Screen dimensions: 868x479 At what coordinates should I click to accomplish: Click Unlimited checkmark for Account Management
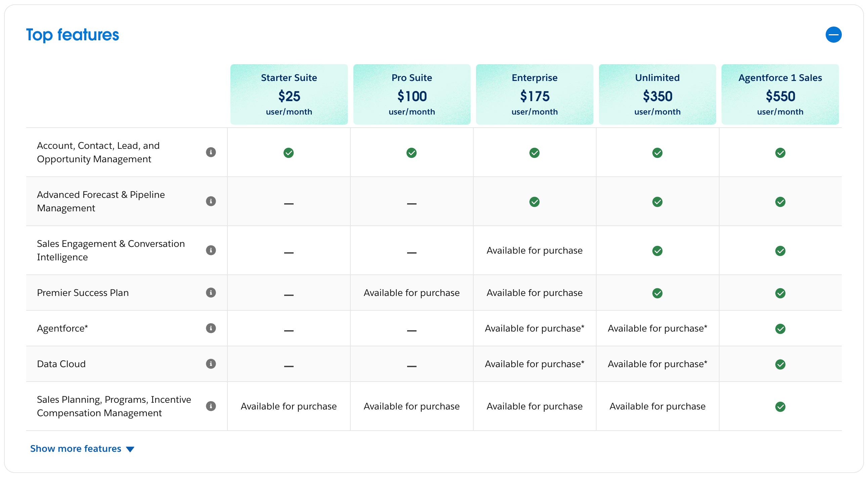pos(657,153)
